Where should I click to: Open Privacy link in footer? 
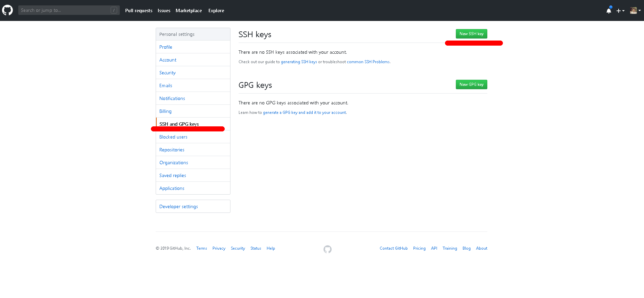tap(219, 248)
